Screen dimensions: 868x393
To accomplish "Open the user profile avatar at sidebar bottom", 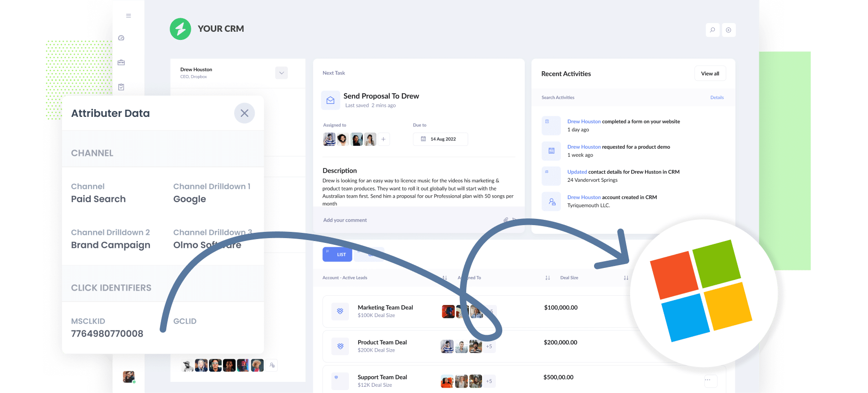I will pyautogui.click(x=129, y=377).
